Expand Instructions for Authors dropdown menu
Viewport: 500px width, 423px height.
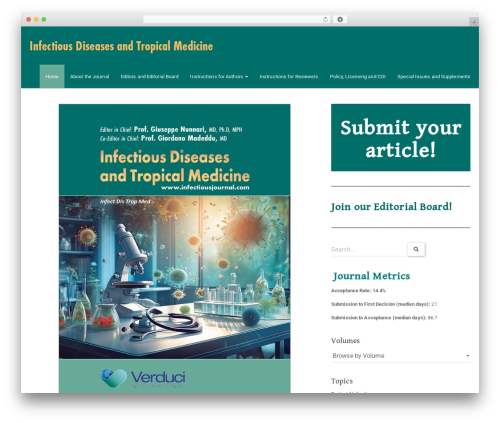click(219, 76)
